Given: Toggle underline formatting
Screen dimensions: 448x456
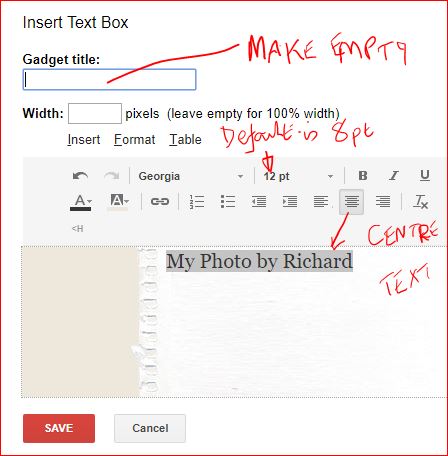Looking at the screenshot, I should point(425,176).
